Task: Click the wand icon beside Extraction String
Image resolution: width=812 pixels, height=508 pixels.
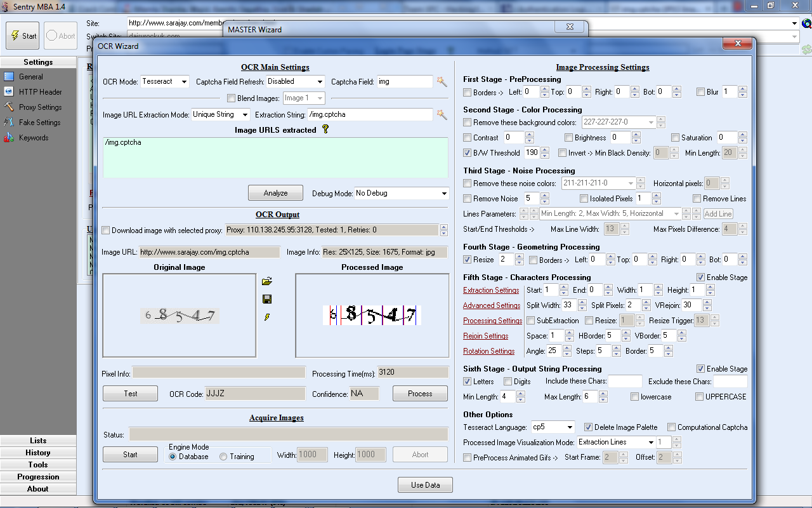Action: click(442, 114)
